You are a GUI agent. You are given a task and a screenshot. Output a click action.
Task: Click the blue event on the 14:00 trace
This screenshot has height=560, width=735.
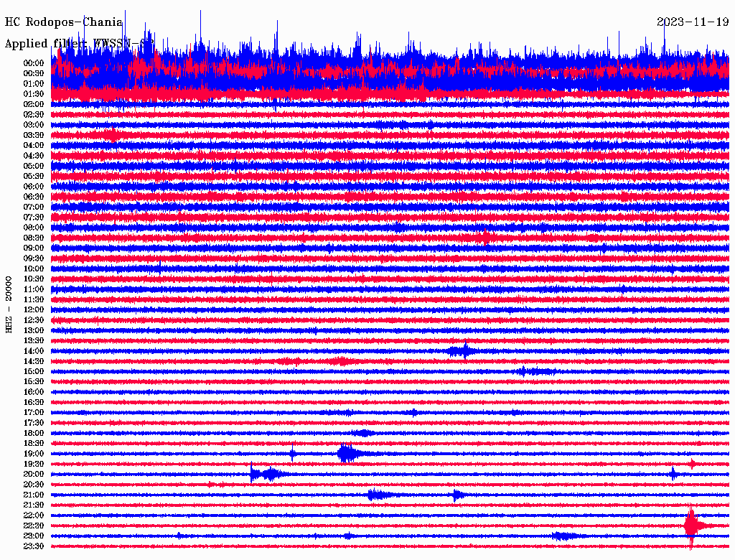point(462,351)
